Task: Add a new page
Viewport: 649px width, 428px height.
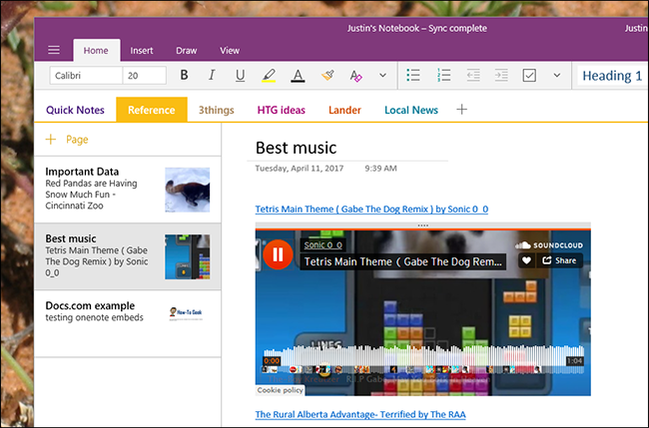Action: [67, 140]
